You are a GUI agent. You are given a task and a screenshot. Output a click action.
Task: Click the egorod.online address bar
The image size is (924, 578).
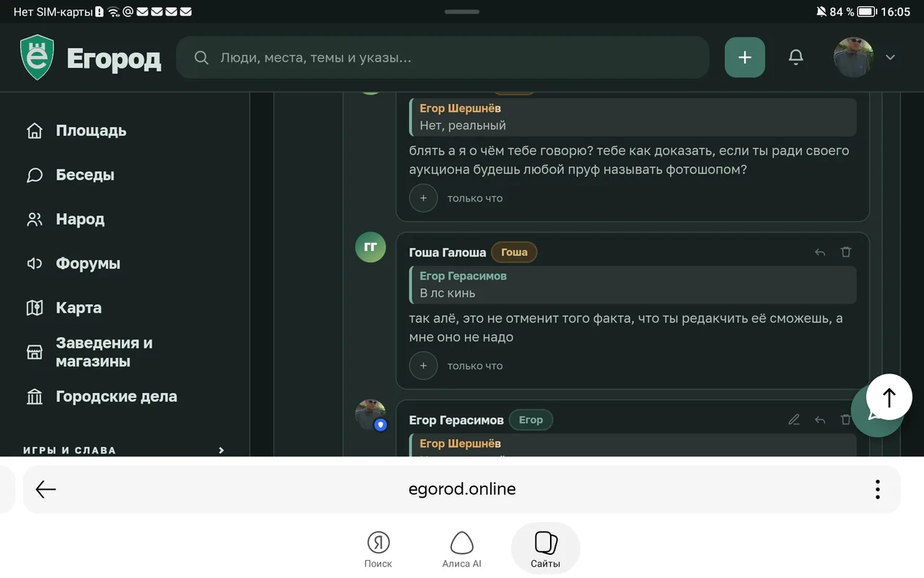tap(462, 489)
